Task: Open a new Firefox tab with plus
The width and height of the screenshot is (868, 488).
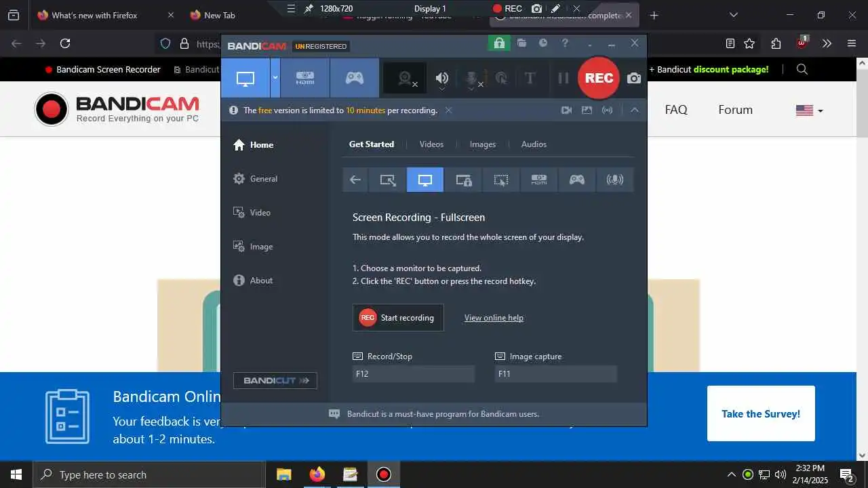Action: (x=654, y=15)
